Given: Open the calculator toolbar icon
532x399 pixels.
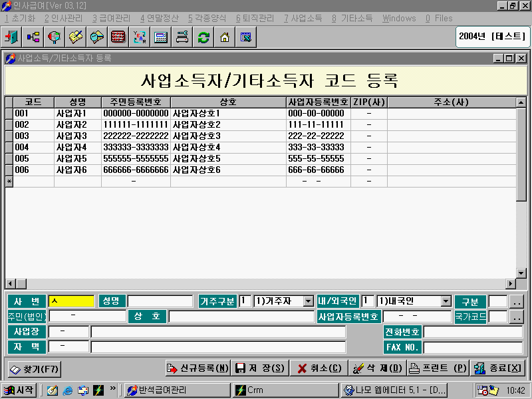Looking at the screenshot, I should coord(160,38).
